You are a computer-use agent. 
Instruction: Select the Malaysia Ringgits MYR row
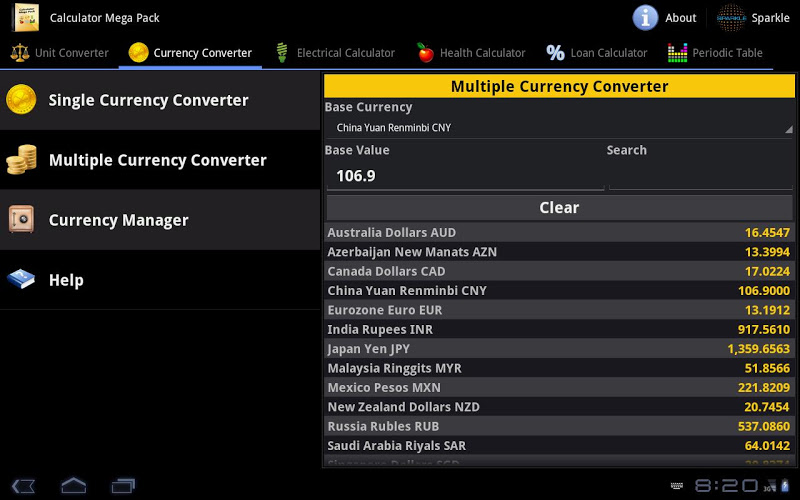pyautogui.click(x=559, y=368)
